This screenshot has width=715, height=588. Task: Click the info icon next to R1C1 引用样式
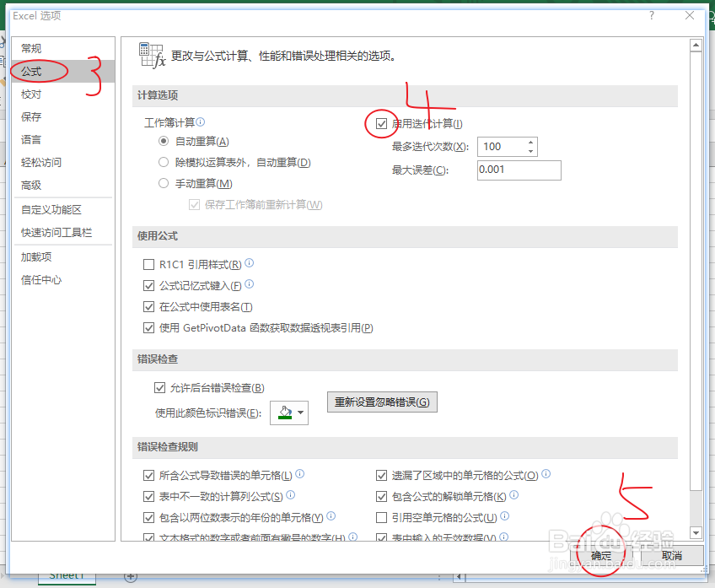click(x=249, y=262)
